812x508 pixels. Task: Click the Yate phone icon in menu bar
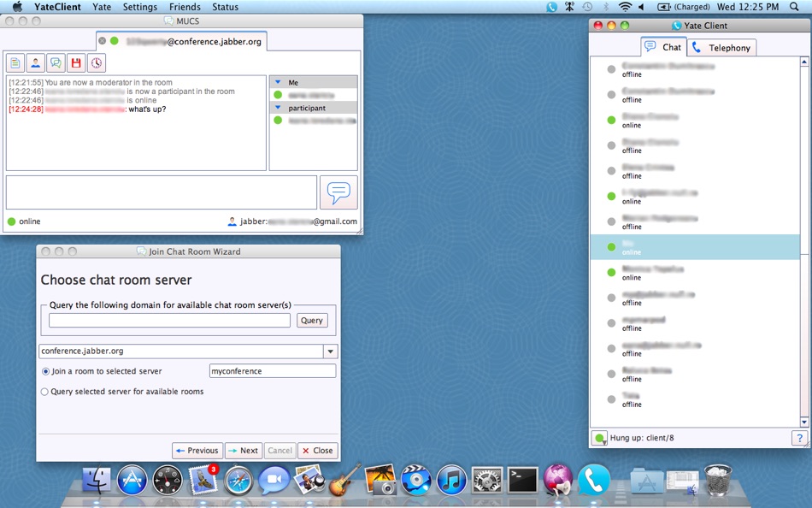click(551, 7)
